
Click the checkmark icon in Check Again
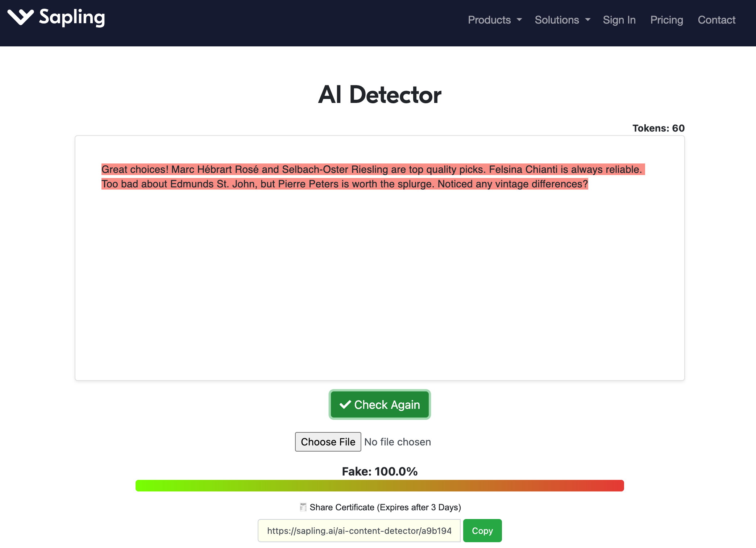tap(345, 404)
